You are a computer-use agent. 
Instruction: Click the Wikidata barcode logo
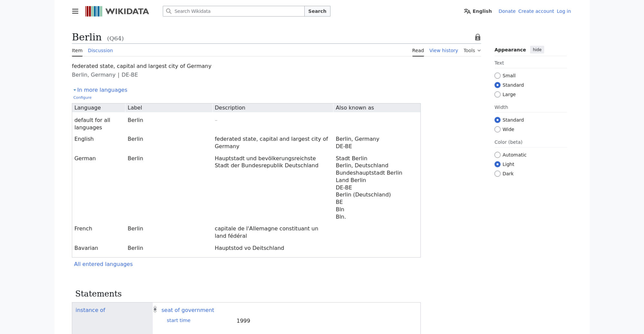[93, 11]
